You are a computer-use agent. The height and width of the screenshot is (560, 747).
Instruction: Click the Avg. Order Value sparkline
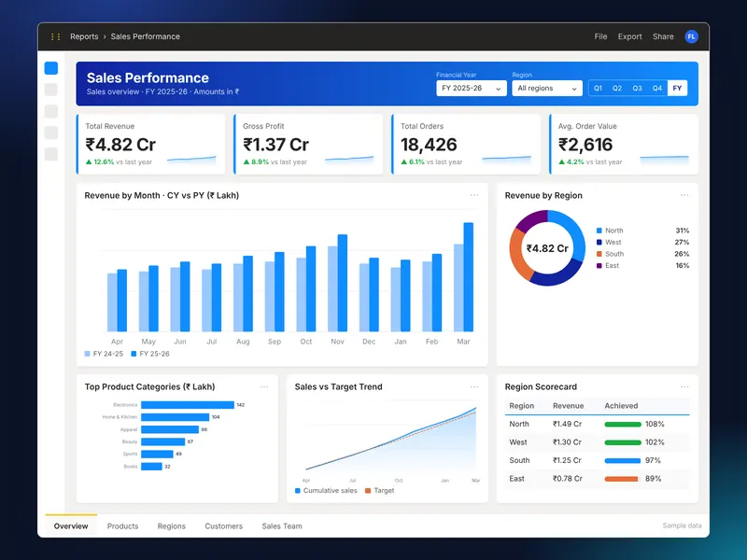tap(664, 160)
